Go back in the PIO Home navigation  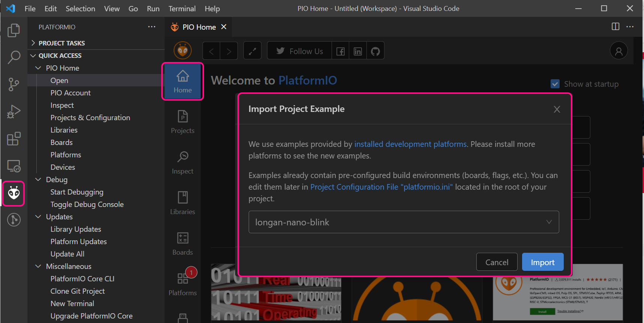pyautogui.click(x=211, y=51)
